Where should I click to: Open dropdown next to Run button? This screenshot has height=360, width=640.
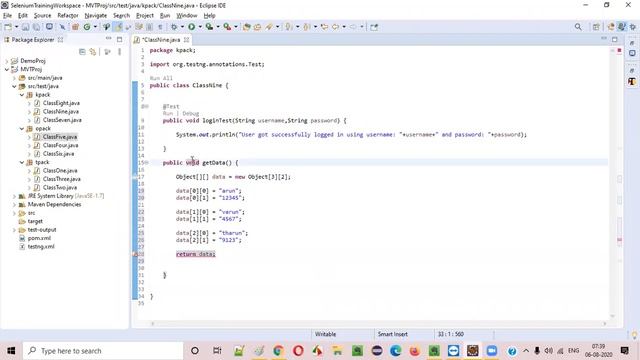click(x=200, y=27)
